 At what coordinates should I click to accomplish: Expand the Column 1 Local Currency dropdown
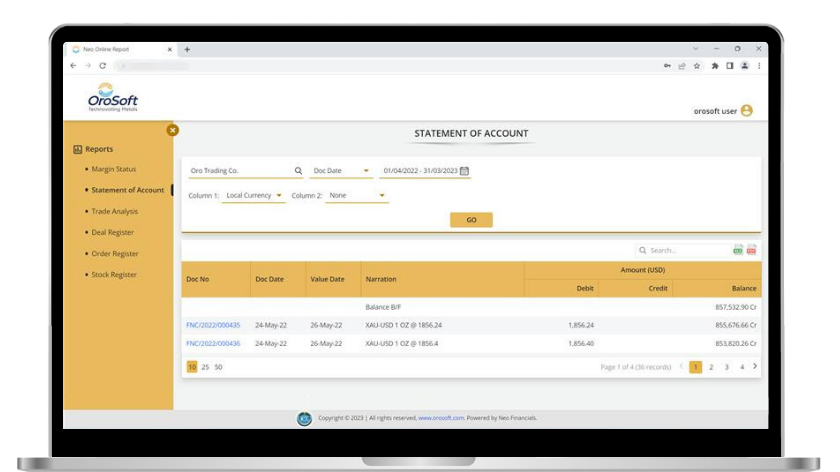278,196
